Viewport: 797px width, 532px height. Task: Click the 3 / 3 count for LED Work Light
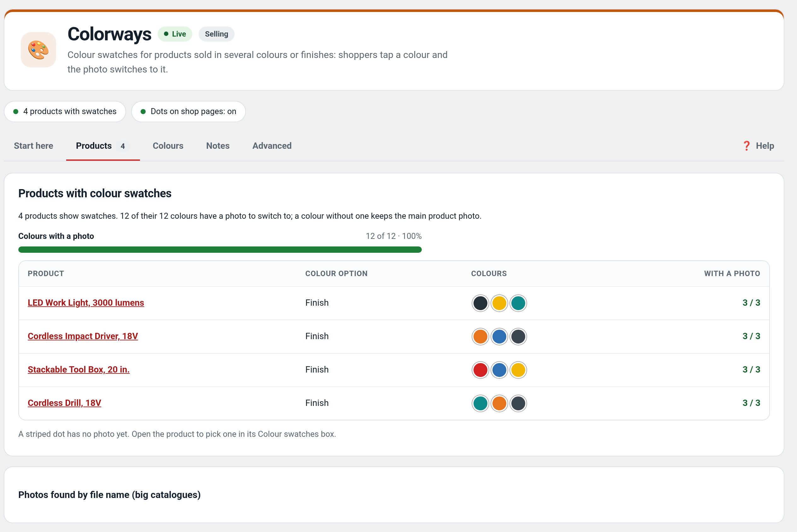[751, 303]
